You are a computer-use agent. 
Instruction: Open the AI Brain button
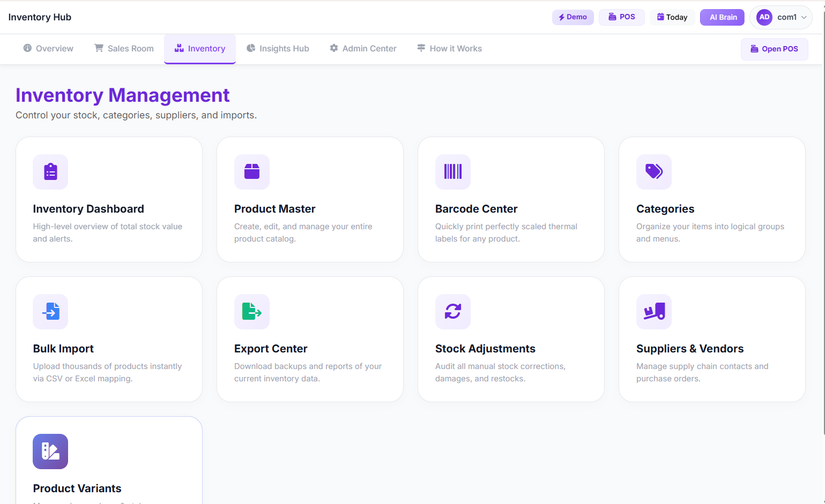point(722,17)
